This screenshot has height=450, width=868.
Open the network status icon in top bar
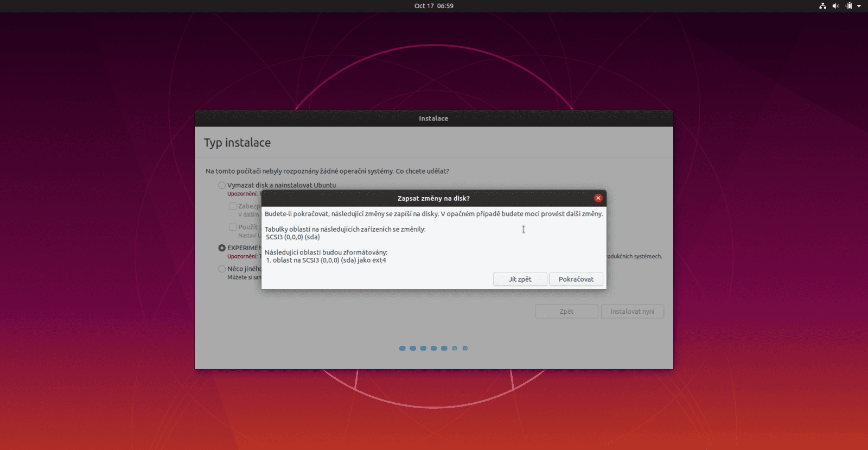[x=822, y=6]
